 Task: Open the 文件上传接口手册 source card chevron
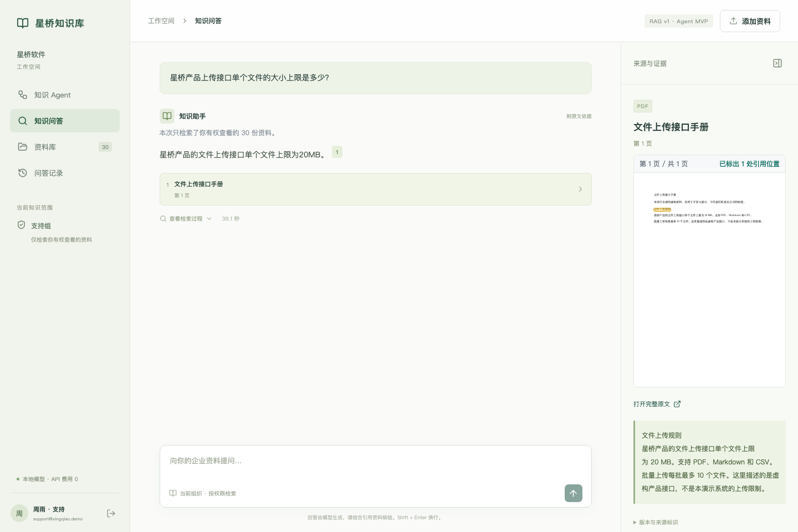[580, 190]
